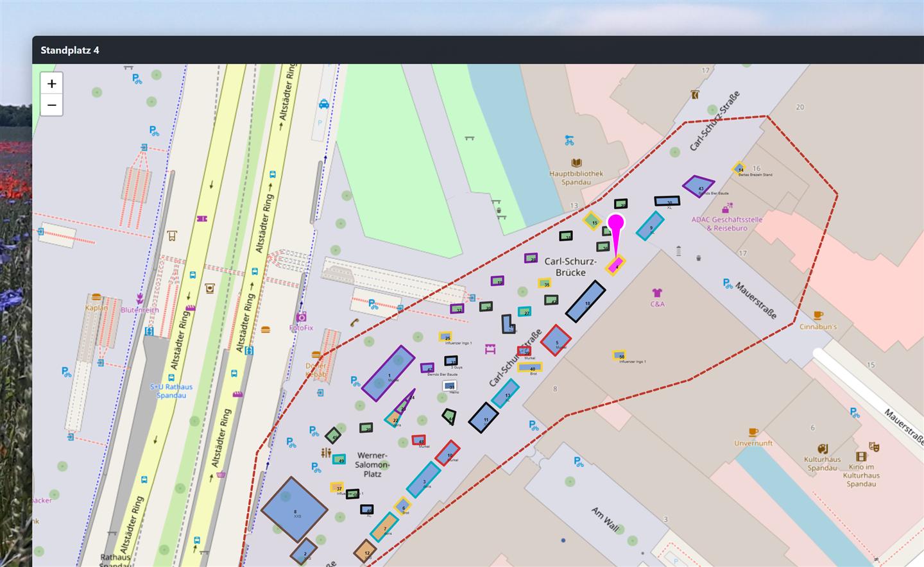924x567 pixels.
Task: Select orange stall 7 with teal border
Action: click(x=384, y=527)
